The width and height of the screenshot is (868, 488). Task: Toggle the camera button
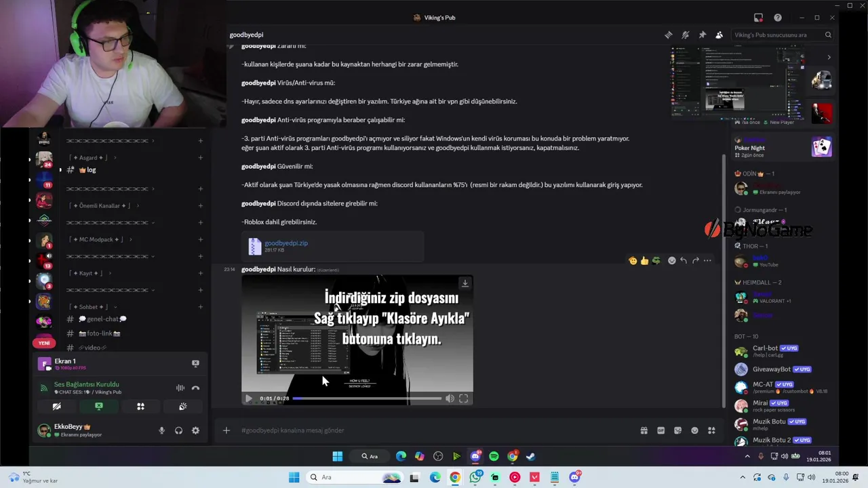coord(57,407)
